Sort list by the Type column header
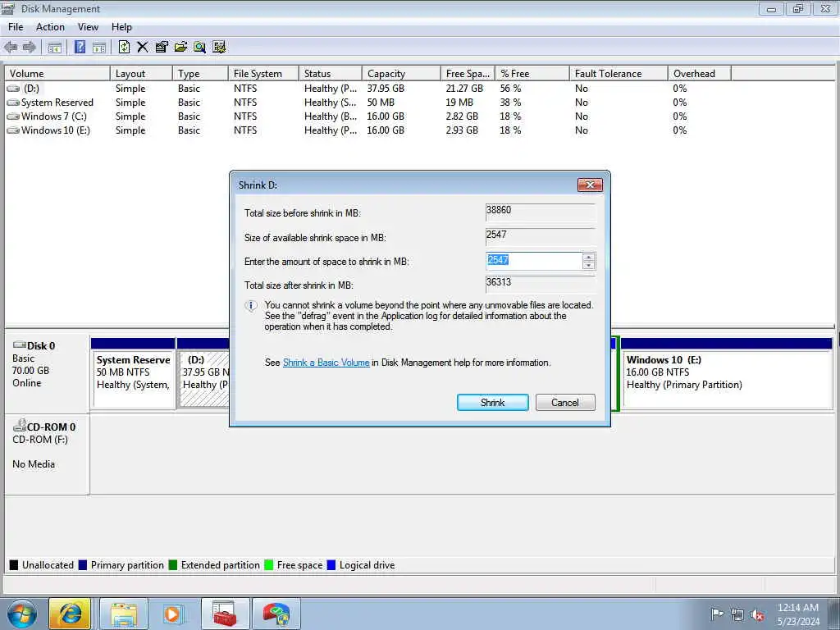The width and height of the screenshot is (840, 630). pyautogui.click(x=200, y=73)
